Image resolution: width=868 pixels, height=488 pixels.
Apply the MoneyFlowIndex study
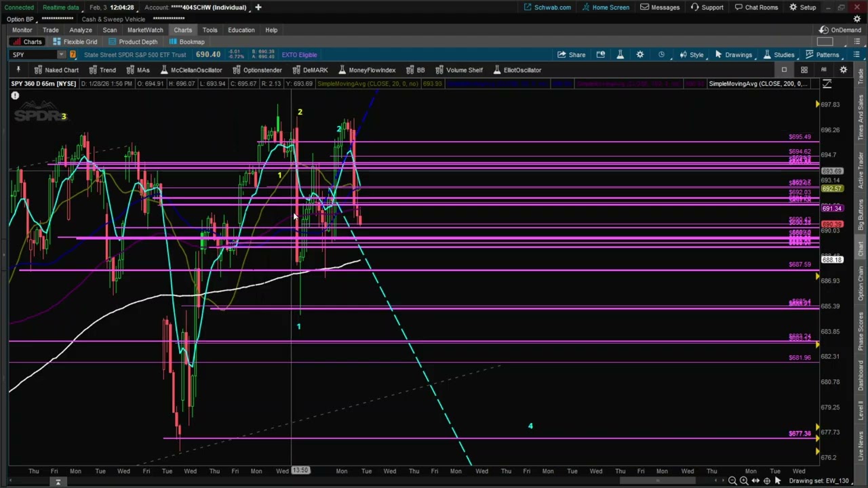click(x=367, y=70)
